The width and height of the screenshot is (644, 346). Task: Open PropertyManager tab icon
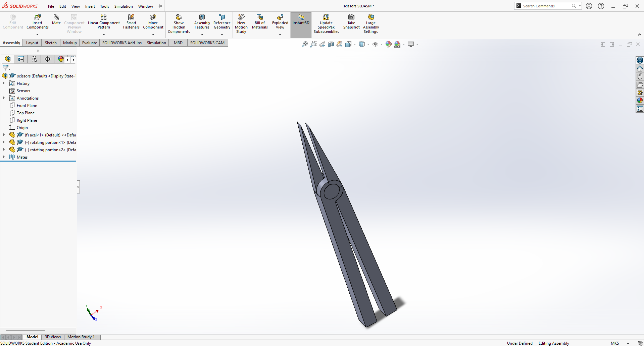(x=21, y=59)
